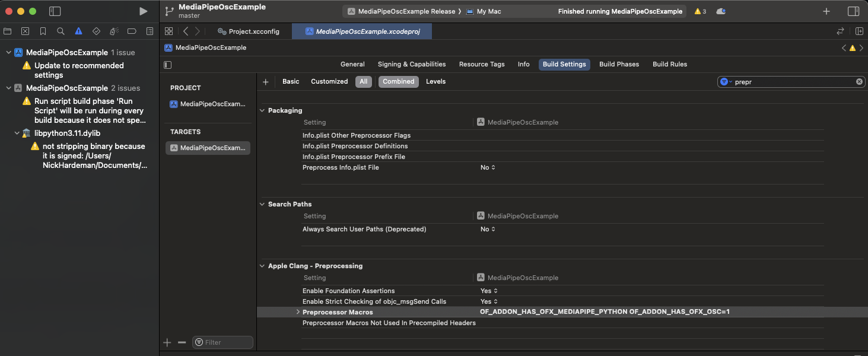Show Basic build settings
This screenshot has width=868, height=356.
tap(291, 82)
